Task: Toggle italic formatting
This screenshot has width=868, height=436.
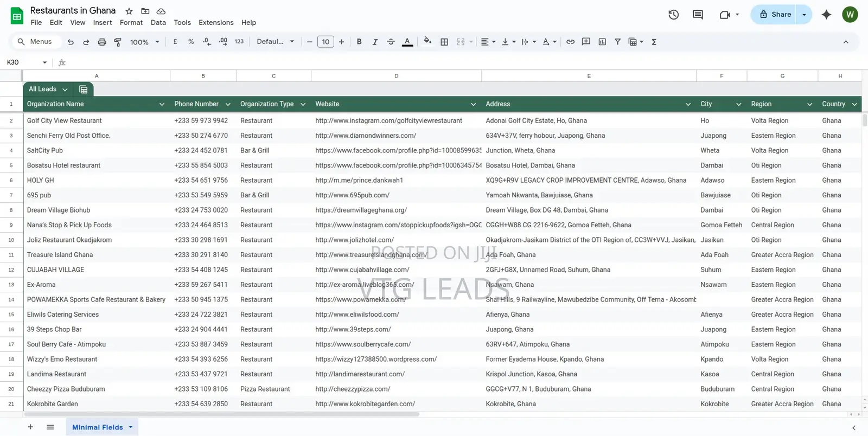Action: [x=375, y=42]
